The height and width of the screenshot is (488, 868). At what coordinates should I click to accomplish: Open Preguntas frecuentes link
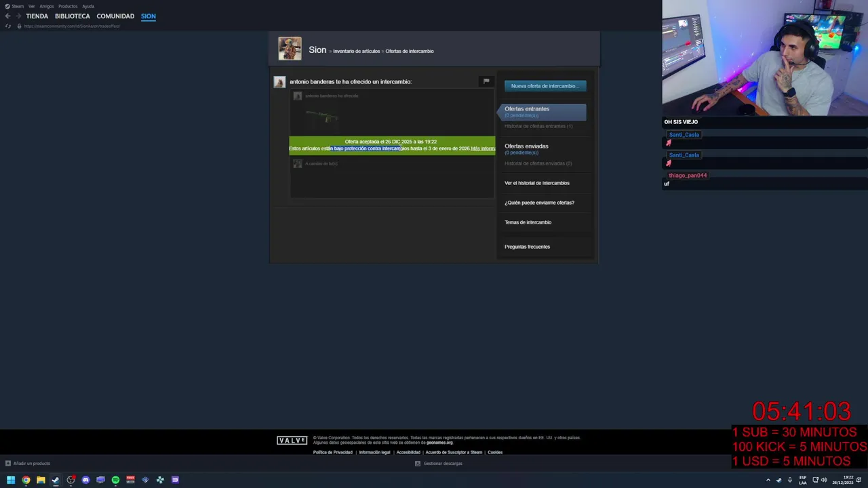(527, 247)
